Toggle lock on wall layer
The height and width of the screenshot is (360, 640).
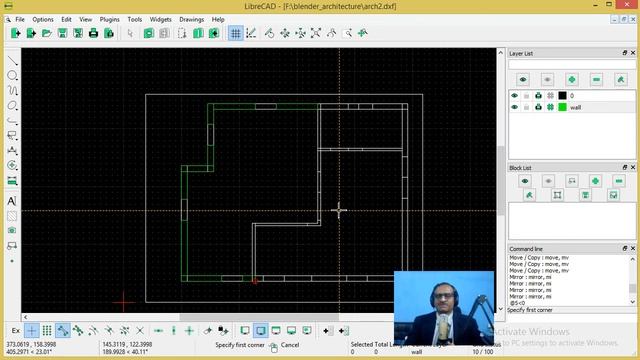pyautogui.click(x=526, y=107)
